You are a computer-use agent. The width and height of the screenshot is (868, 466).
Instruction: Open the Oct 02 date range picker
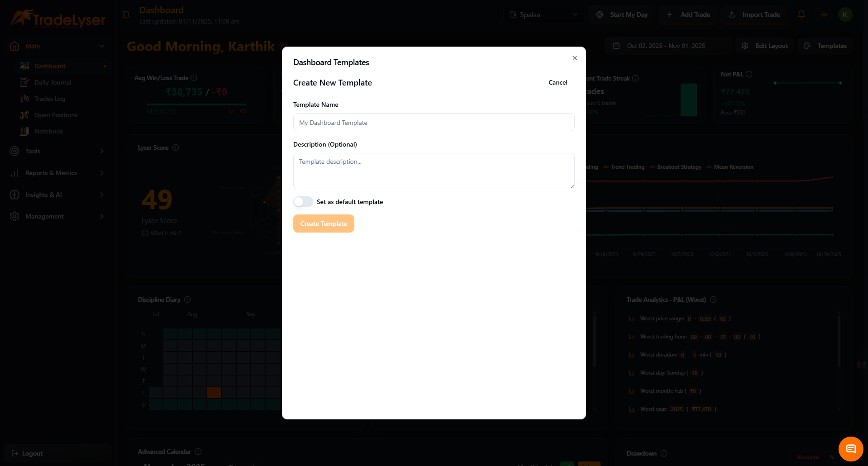tap(666, 46)
